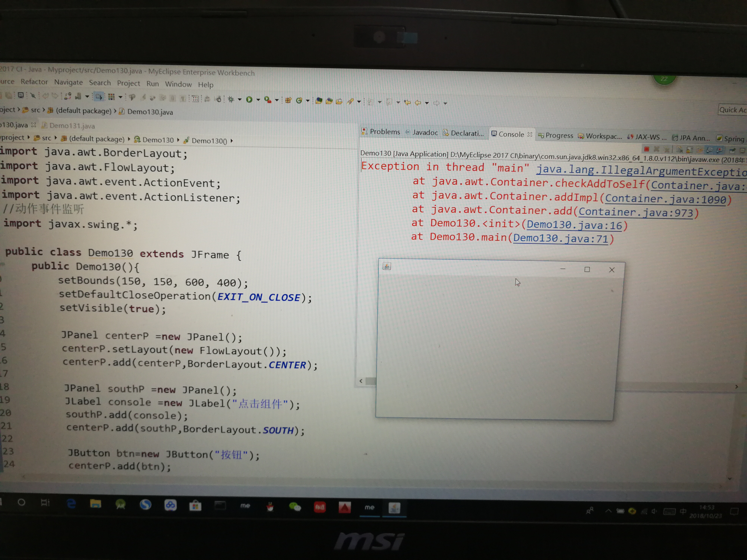Expand breadcrumb arrow after (default package)

tap(129, 139)
